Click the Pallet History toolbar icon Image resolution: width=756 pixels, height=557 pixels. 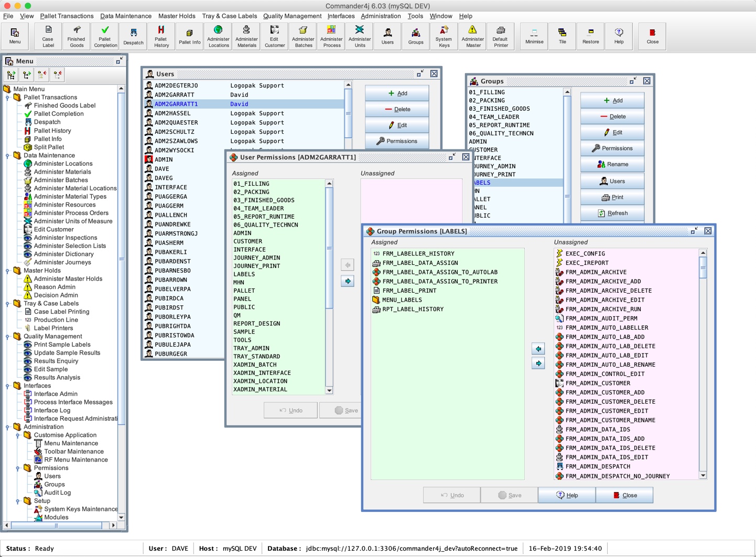pos(161,36)
